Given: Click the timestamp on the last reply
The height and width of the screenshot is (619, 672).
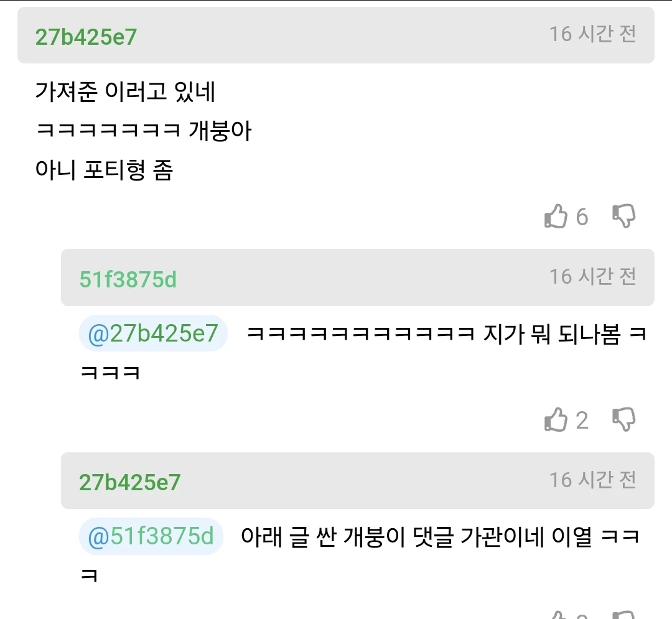Looking at the screenshot, I should click(x=592, y=480).
